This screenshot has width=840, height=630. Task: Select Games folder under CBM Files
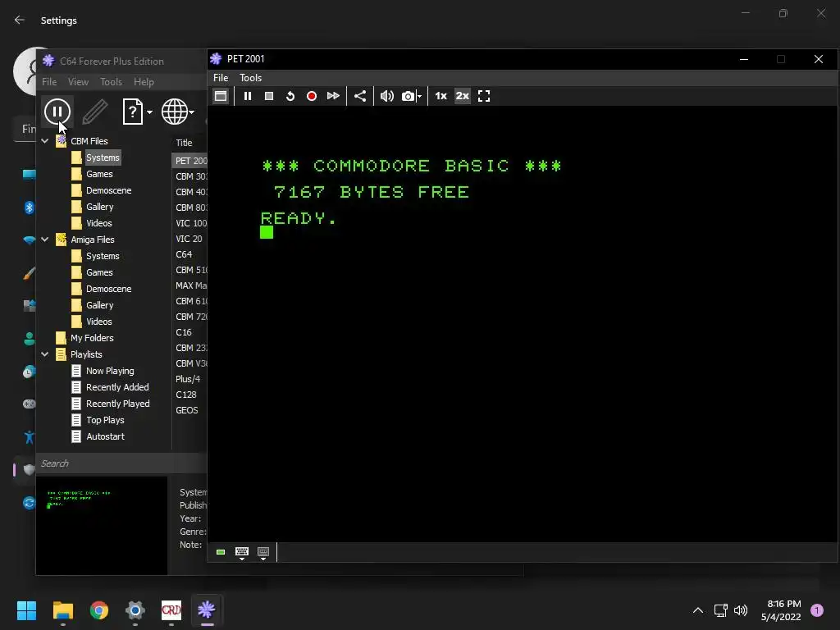point(99,174)
